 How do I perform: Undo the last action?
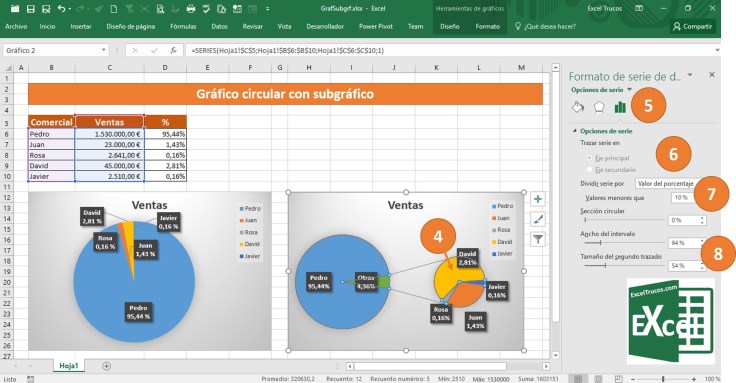61,8
